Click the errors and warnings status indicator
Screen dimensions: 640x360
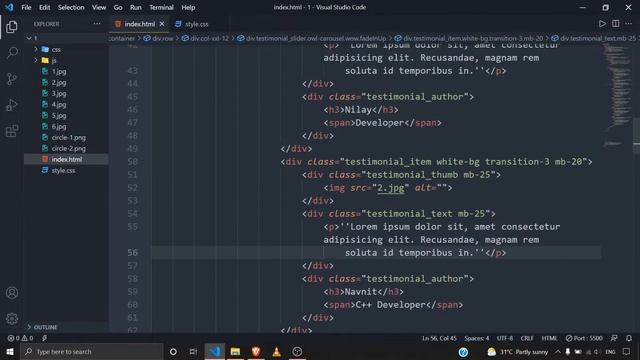click(20, 338)
